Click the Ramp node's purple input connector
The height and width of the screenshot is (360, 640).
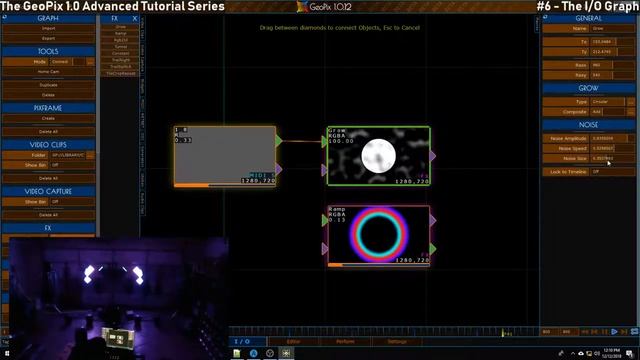(x=325, y=249)
